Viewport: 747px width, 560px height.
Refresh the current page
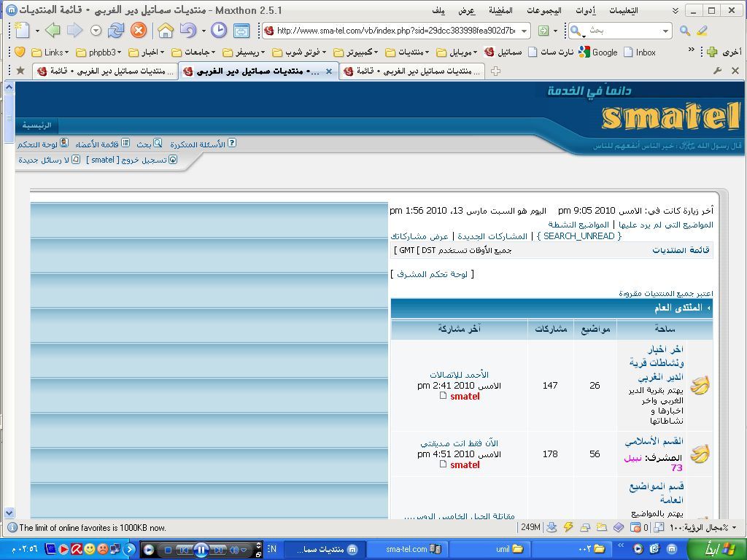[116, 31]
